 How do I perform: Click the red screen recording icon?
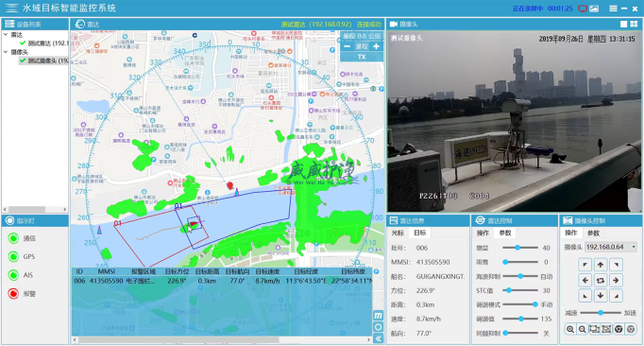point(583,9)
